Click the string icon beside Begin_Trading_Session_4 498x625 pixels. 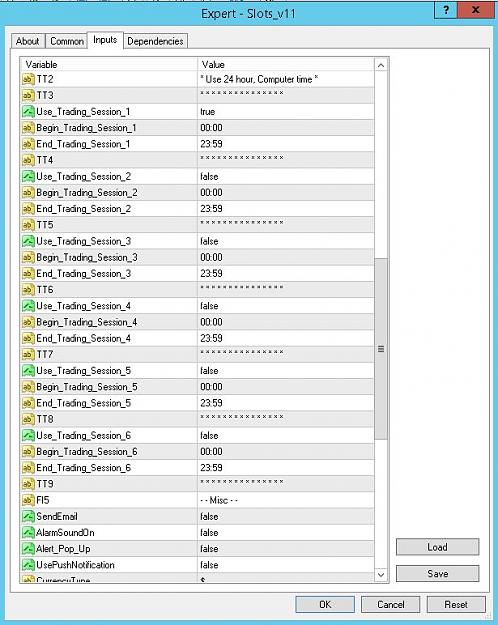[x=28, y=322]
